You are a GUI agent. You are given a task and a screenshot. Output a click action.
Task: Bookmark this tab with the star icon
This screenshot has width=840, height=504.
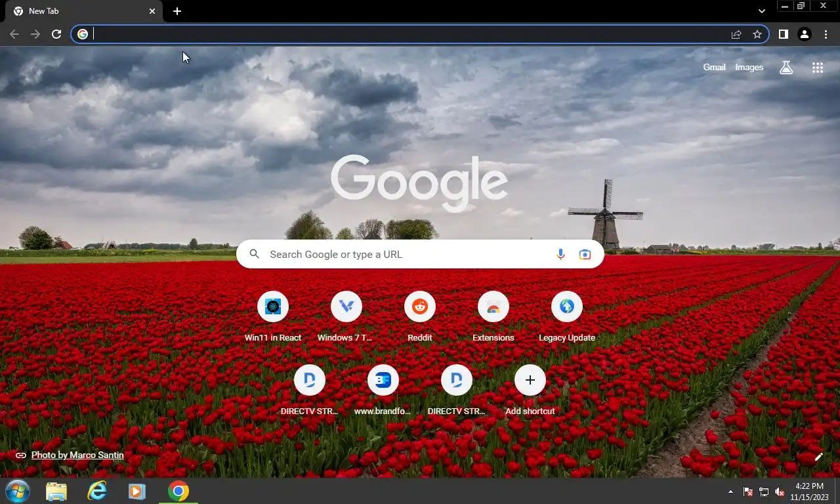click(x=757, y=34)
